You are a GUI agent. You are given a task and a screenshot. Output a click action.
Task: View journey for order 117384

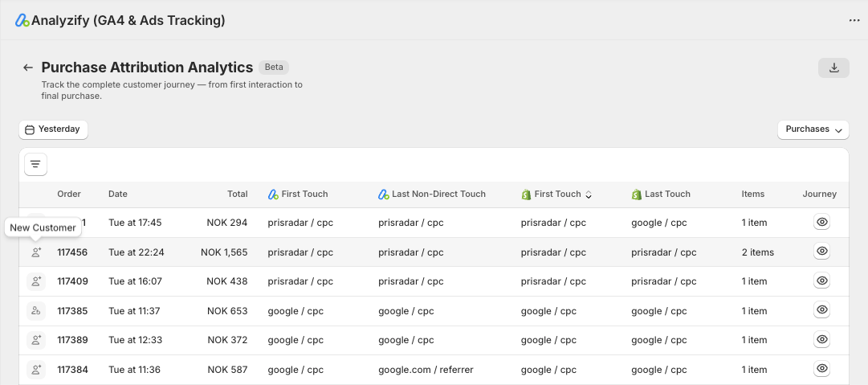(x=822, y=369)
